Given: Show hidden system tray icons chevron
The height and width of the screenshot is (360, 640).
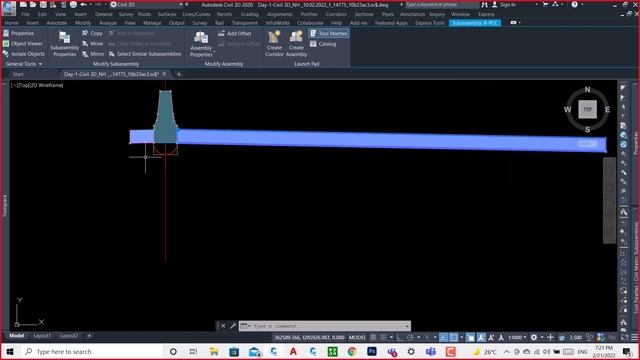Looking at the screenshot, I should coord(507,351).
